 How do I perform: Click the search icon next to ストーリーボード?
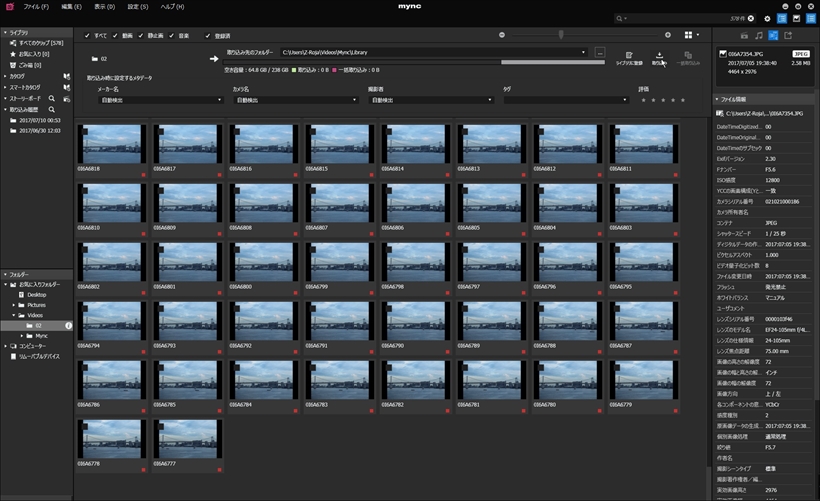[x=52, y=98]
